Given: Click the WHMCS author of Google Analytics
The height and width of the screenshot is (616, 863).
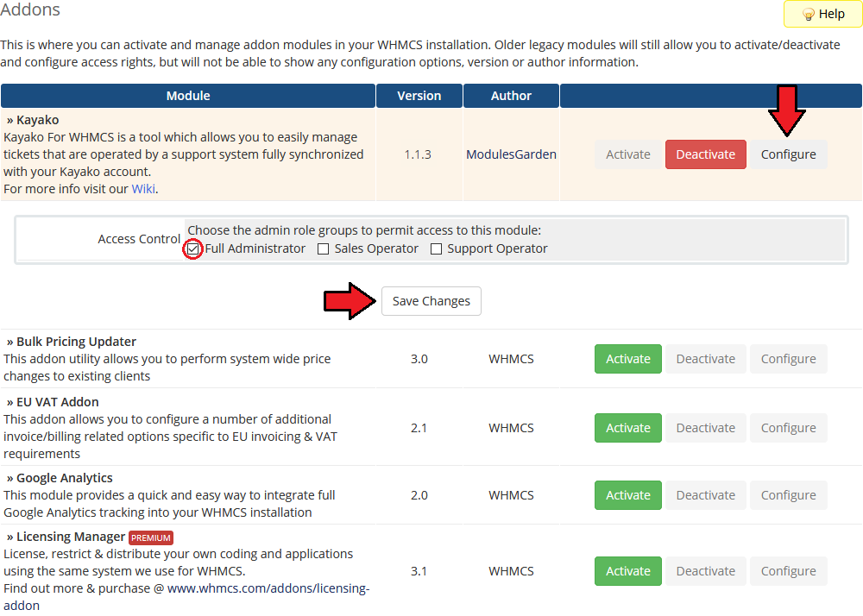Looking at the screenshot, I should click(x=511, y=495).
